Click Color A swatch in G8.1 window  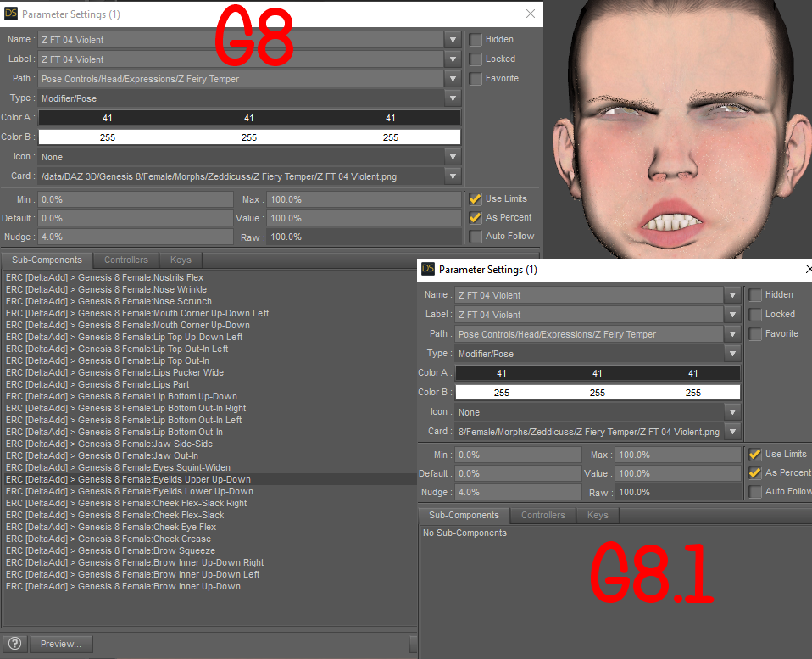598,373
